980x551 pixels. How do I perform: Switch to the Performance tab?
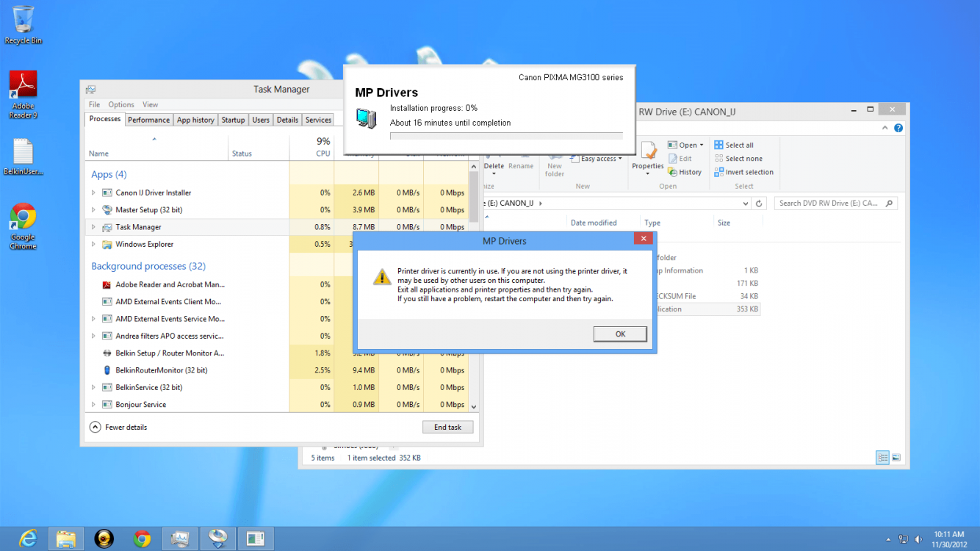point(148,120)
